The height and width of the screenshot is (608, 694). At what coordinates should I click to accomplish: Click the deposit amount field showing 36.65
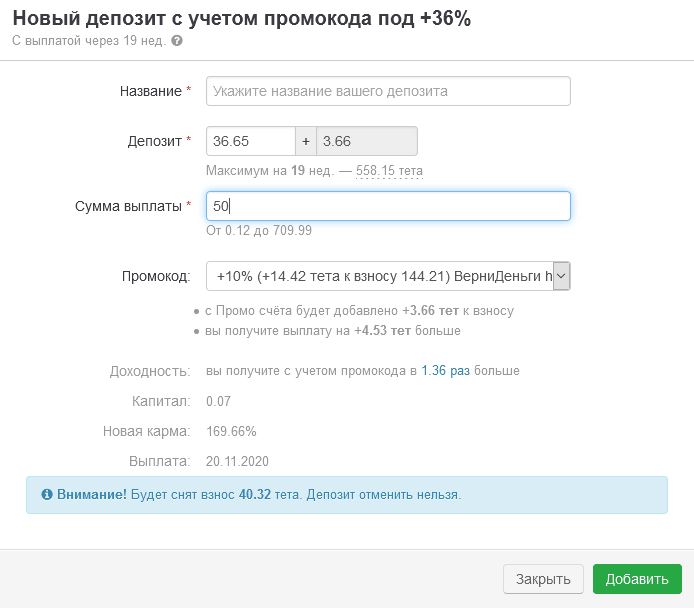pyautogui.click(x=251, y=141)
